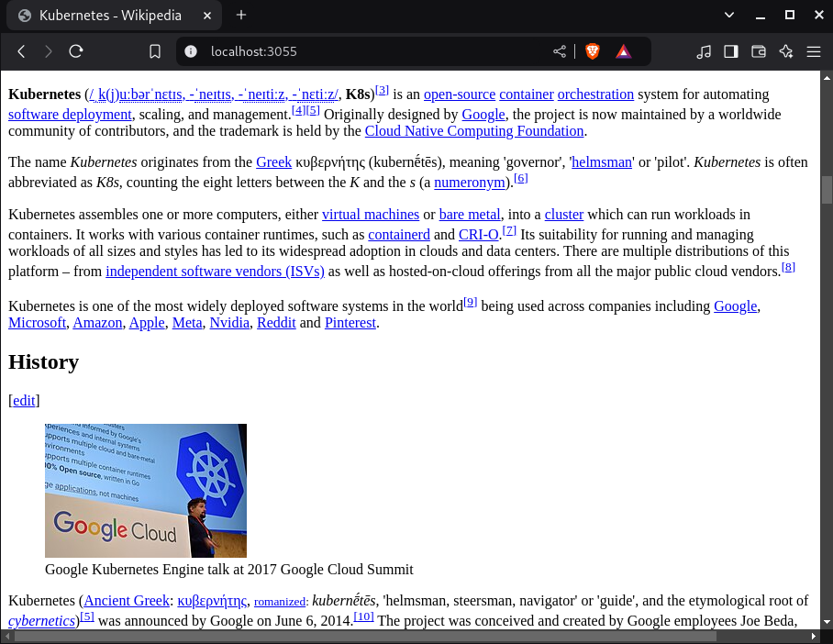Open the romanized link
This screenshot has height=644, width=833.
[280, 602]
